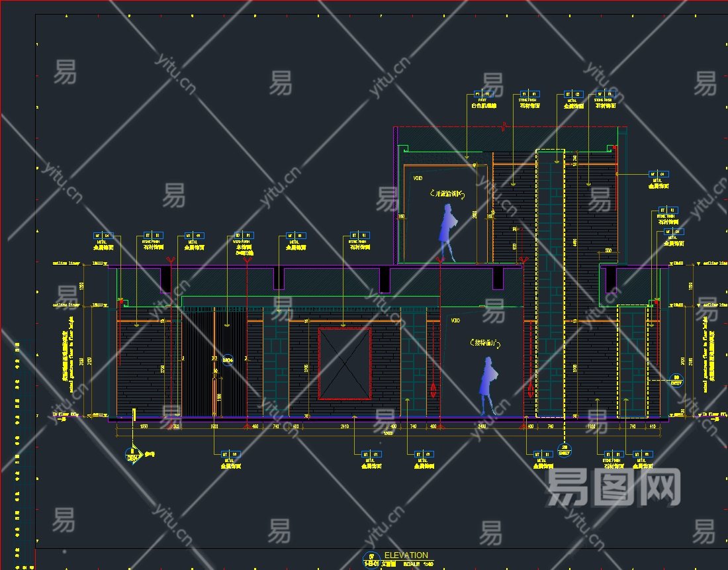The image size is (728, 570).
Task: Select the detail callout symbol at bottom left
Action: pos(133,454)
